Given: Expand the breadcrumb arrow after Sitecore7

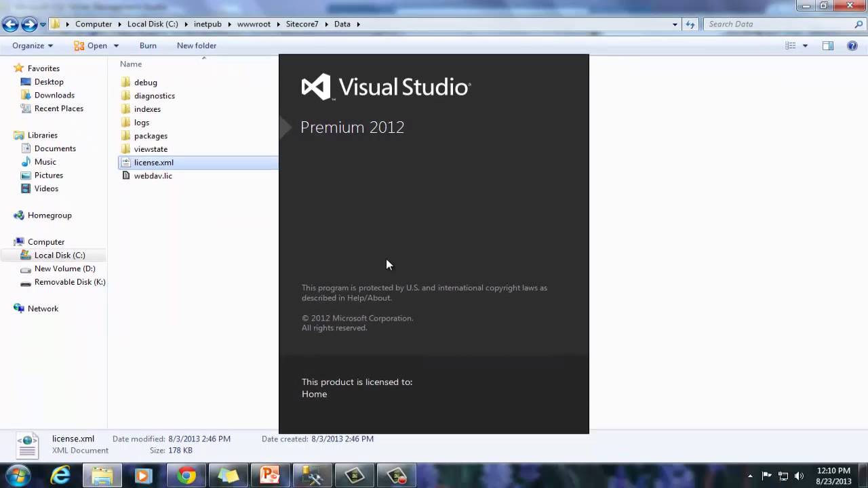Looking at the screenshot, I should [x=326, y=24].
